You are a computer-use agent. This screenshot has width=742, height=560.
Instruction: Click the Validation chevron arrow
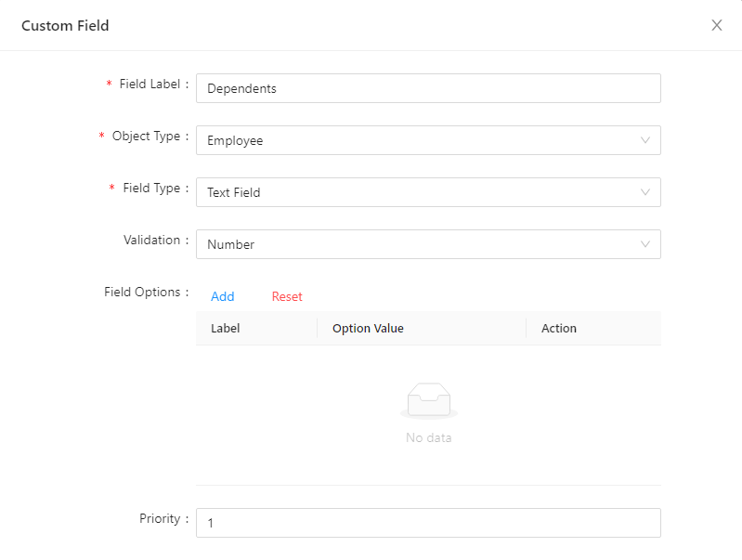pos(645,244)
